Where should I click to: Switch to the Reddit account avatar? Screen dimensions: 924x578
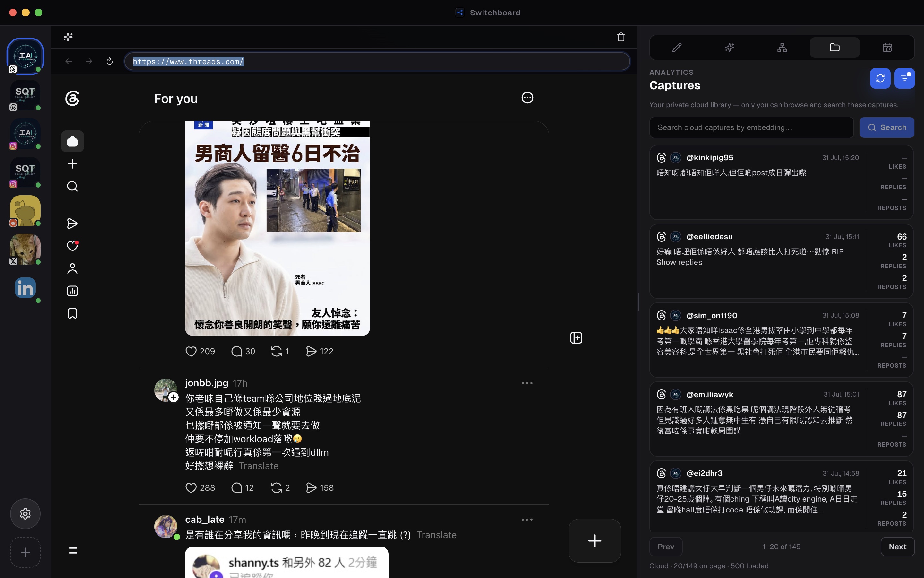(x=25, y=211)
